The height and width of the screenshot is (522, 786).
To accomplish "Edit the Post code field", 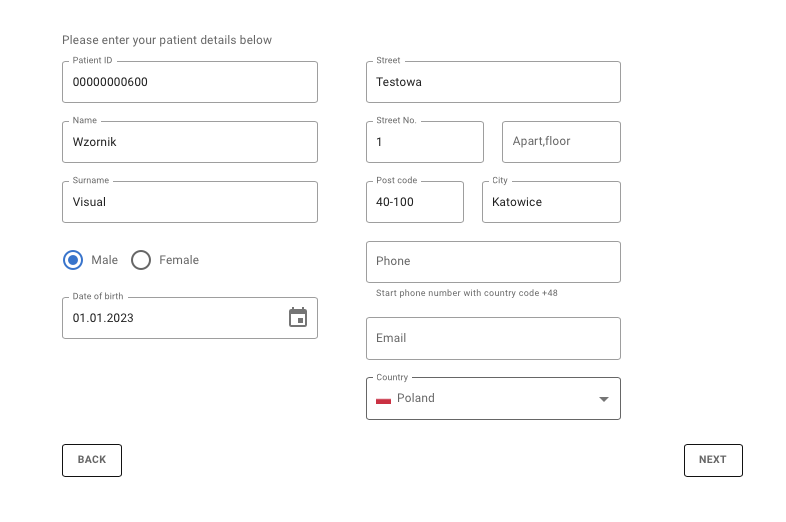I will (x=415, y=202).
